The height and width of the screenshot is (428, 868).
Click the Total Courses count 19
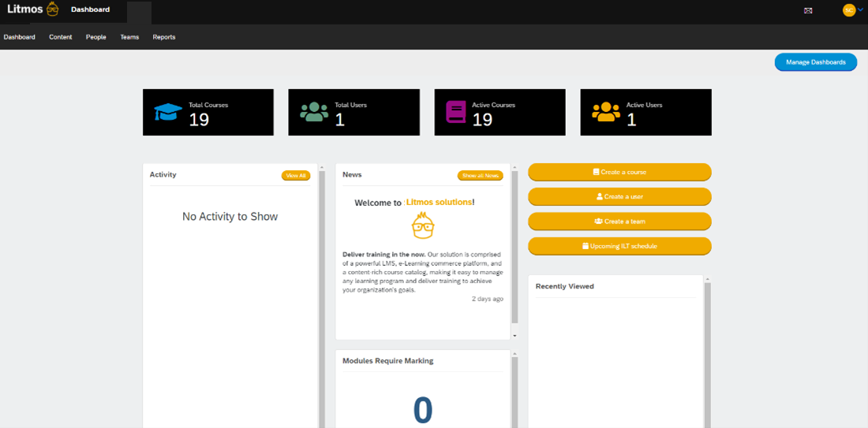click(x=199, y=120)
